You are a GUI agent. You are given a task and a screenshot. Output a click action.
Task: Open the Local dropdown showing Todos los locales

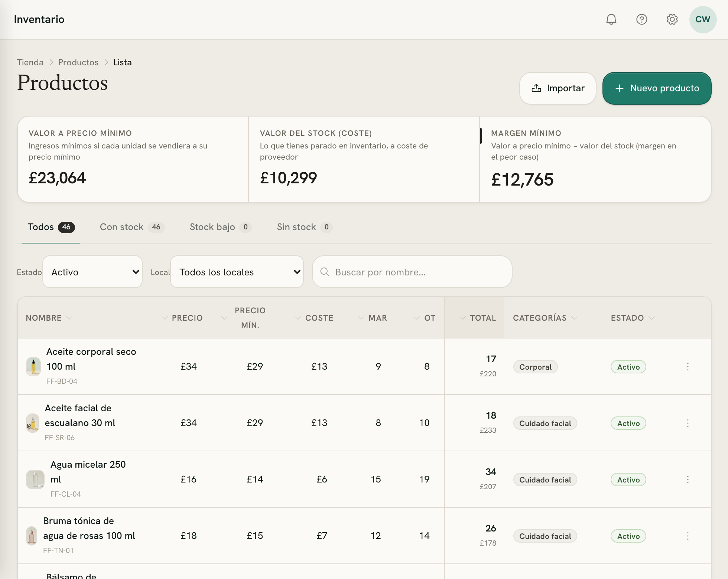tap(237, 272)
